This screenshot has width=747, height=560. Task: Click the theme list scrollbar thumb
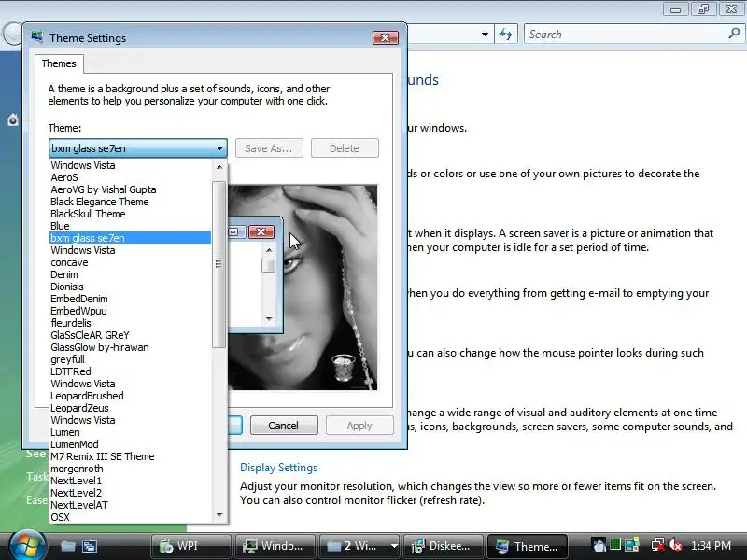click(x=219, y=264)
